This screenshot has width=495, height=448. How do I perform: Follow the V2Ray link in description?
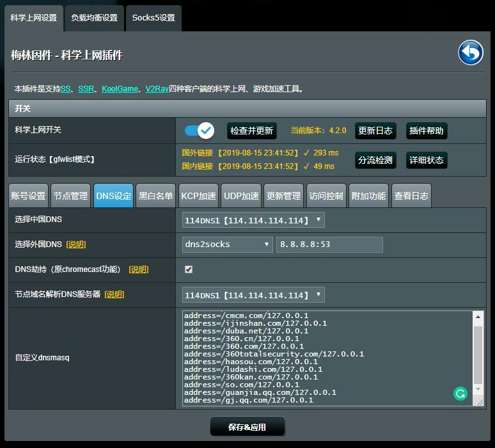pos(157,89)
